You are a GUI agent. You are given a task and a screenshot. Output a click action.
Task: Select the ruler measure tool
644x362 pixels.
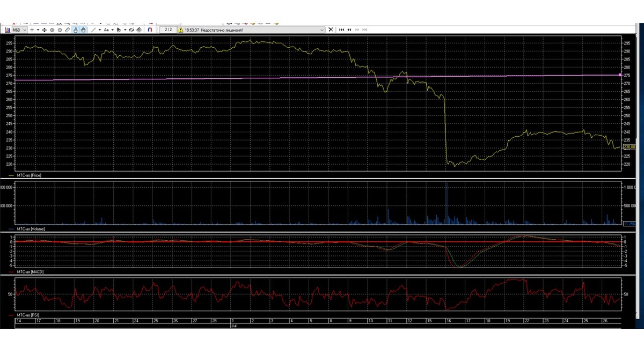(68, 30)
